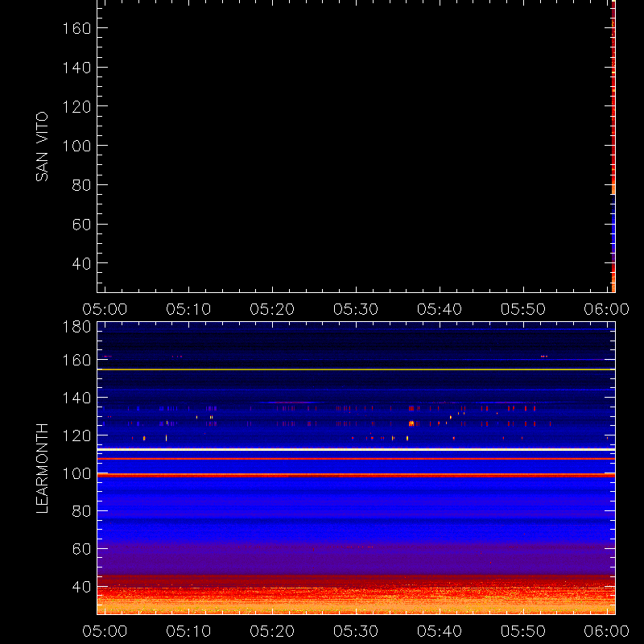The height and width of the screenshot is (644, 644).
Task: Choose the 05:20 time label under LEARMONTH plot
Action: [272, 631]
